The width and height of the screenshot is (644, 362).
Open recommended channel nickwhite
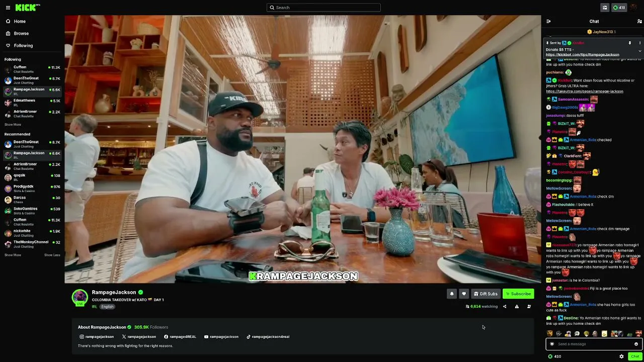coord(32,233)
